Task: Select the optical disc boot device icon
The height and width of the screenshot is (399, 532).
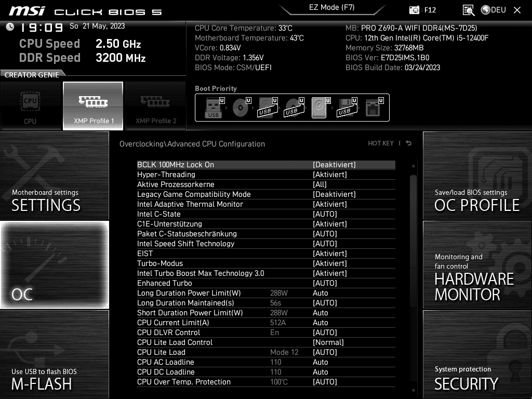Action: click(x=240, y=108)
